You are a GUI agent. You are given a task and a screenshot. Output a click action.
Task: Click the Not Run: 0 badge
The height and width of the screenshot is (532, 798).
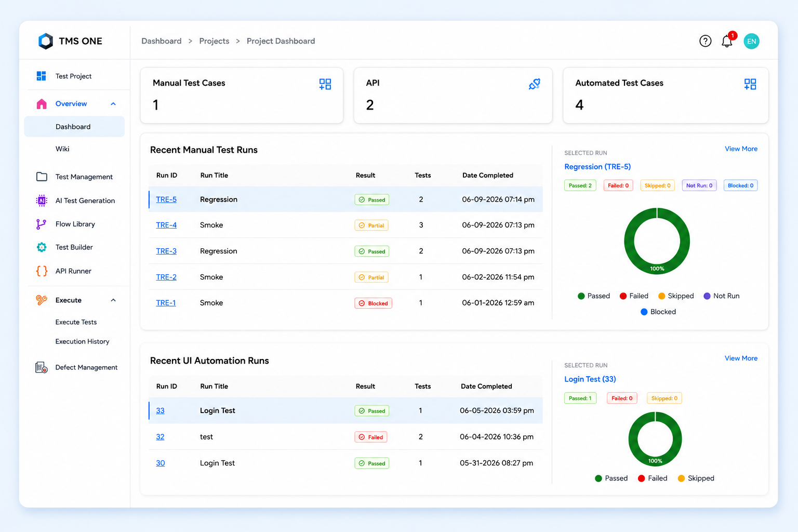[699, 185]
